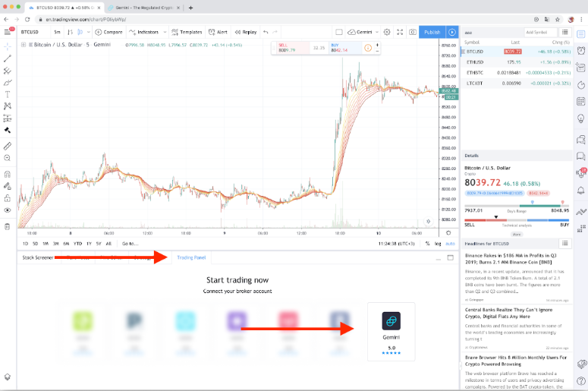
Task: Toggle magnet mode in left toolbar
Action: pyautogui.click(x=7, y=174)
